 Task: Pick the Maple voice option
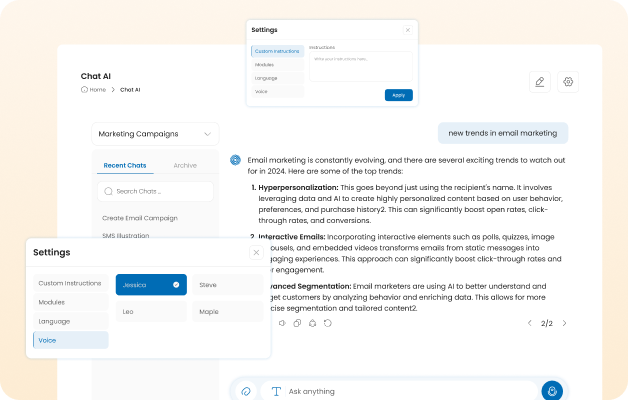227,312
